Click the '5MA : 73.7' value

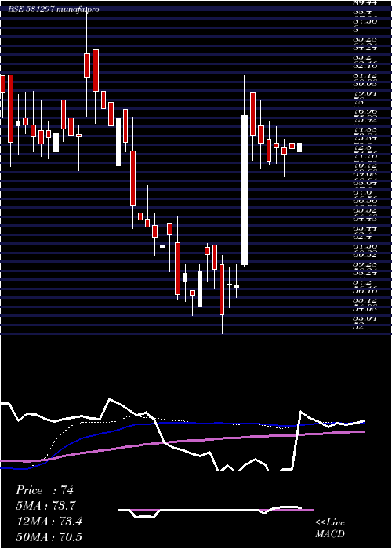coord(45,506)
